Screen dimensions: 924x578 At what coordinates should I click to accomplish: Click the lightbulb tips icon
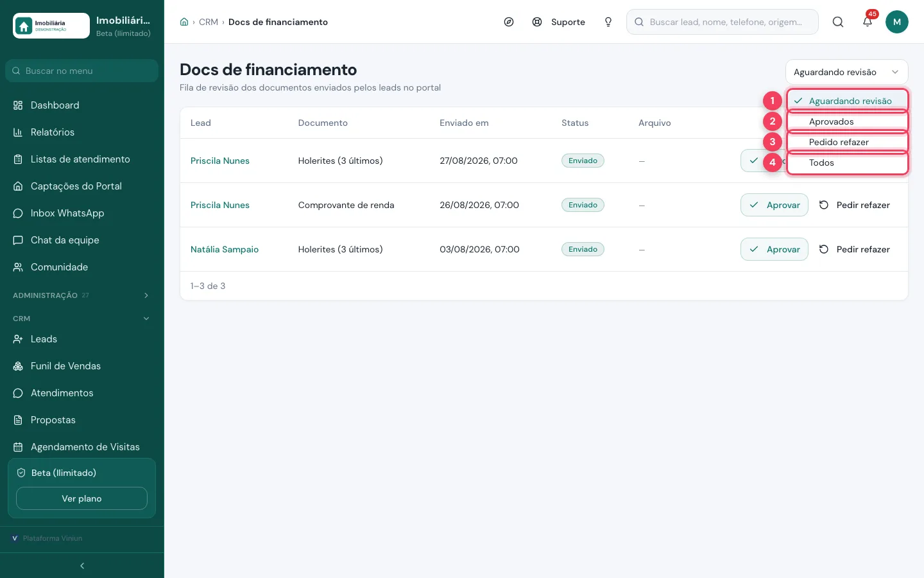tap(608, 22)
